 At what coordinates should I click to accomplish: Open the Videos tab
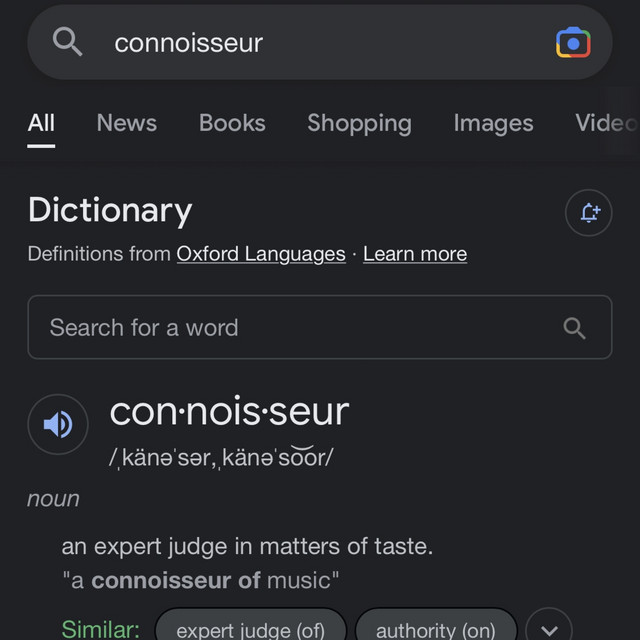607,123
